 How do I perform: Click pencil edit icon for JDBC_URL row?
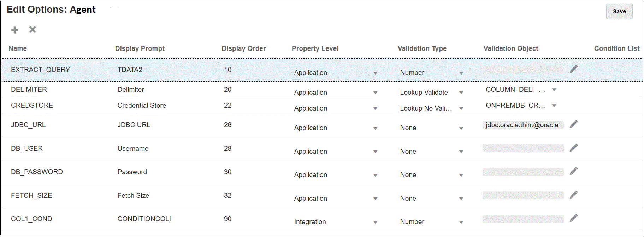(x=574, y=124)
